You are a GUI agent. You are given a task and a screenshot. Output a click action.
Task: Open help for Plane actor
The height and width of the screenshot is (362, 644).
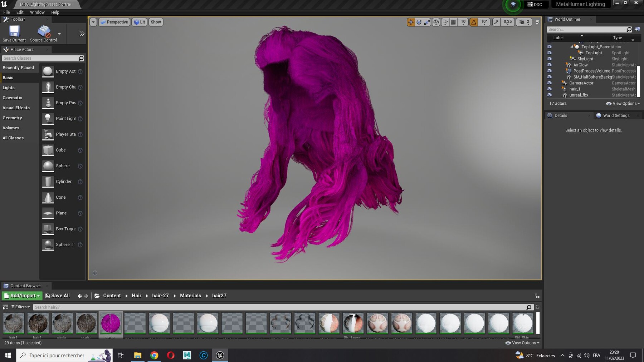(x=80, y=213)
